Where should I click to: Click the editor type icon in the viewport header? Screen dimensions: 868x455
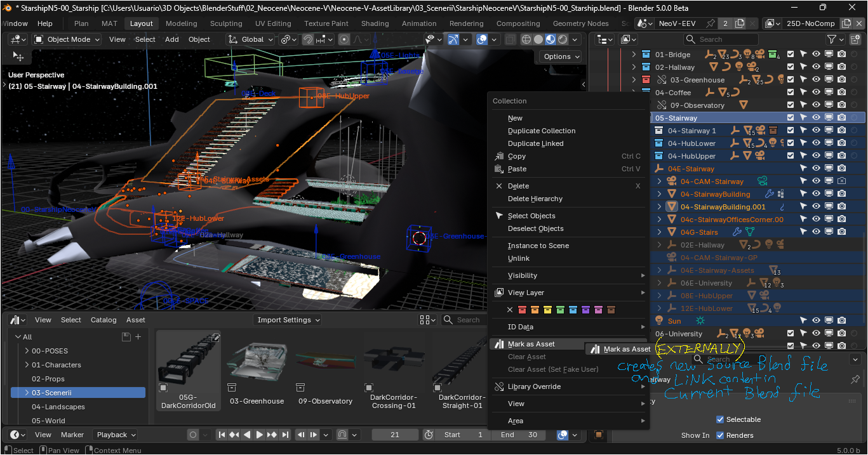point(17,39)
